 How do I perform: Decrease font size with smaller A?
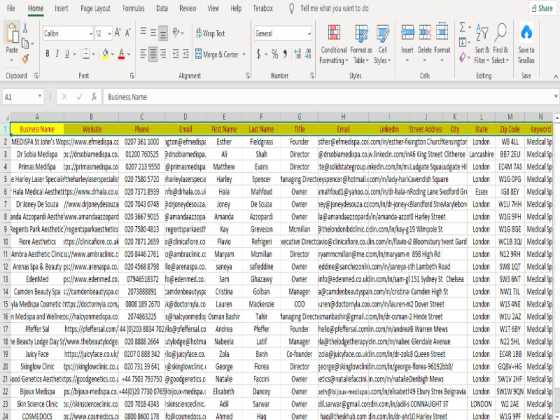coord(128,34)
